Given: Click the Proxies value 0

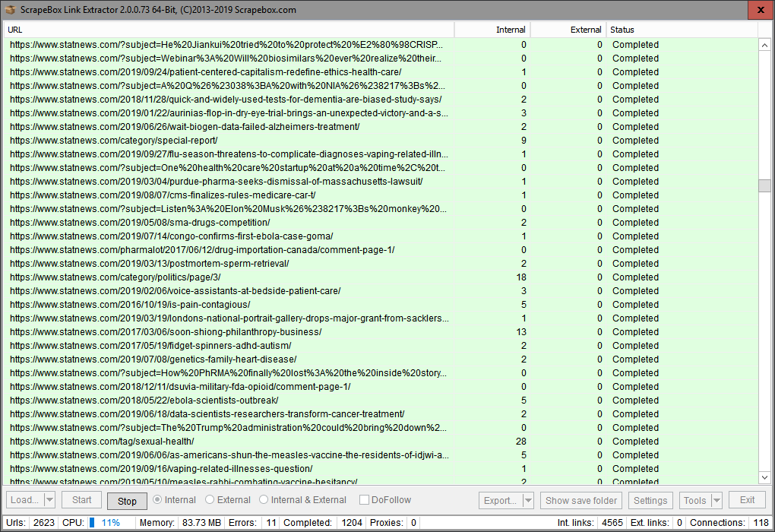Looking at the screenshot, I should click(413, 523).
